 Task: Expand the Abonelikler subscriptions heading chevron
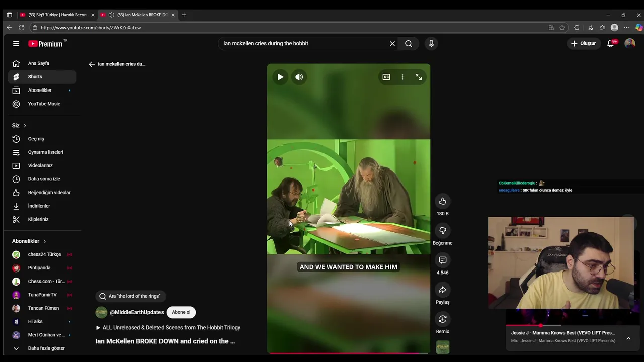[44, 241]
